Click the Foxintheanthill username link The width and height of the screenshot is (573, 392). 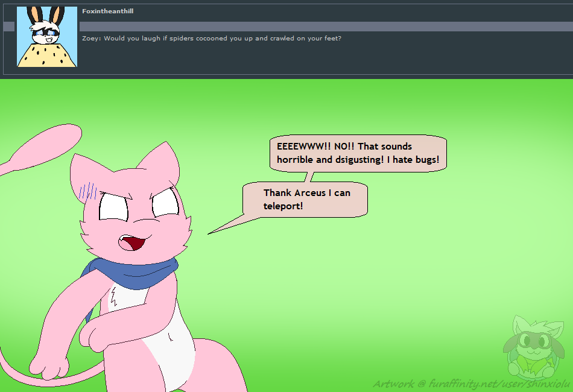coord(107,11)
